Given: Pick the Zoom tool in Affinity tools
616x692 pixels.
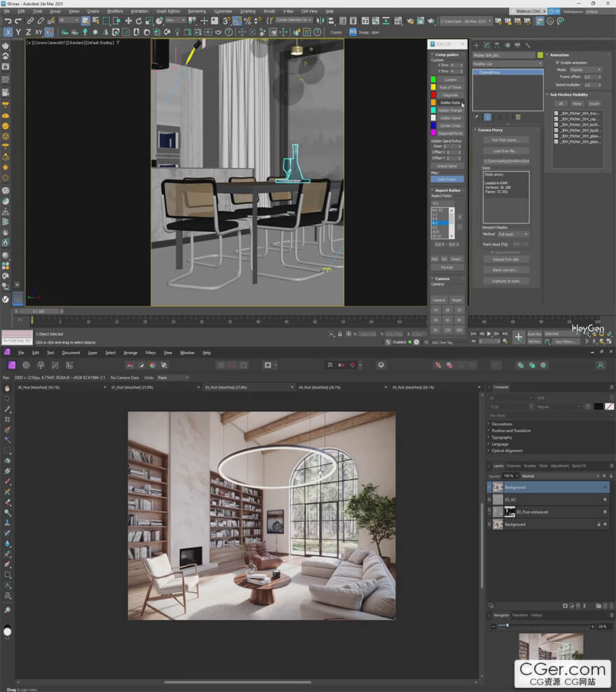Looking at the screenshot, I should click(x=8, y=611).
